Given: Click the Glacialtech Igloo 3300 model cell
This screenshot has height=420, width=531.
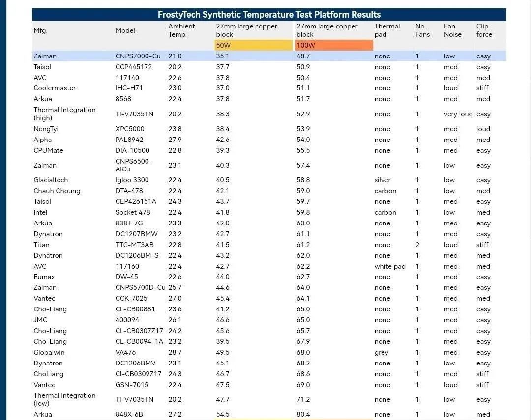Looking at the screenshot, I should [x=132, y=180].
